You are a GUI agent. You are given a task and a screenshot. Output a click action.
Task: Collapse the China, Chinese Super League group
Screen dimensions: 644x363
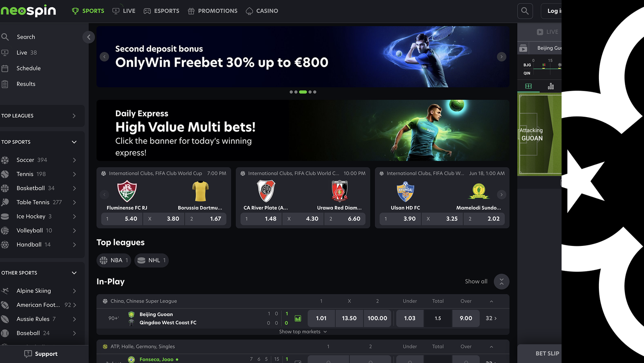(x=491, y=301)
